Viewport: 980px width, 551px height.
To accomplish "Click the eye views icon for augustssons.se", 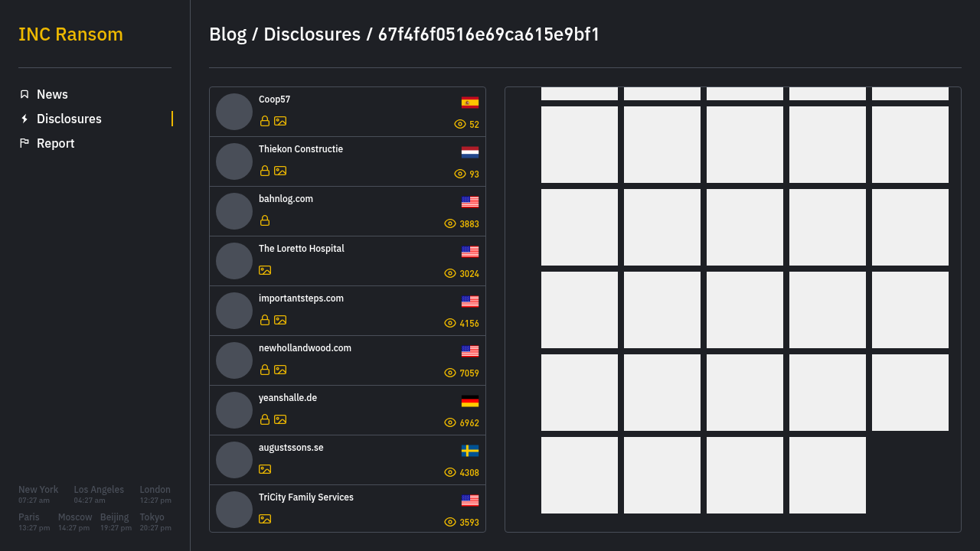I will click(x=450, y=472).
